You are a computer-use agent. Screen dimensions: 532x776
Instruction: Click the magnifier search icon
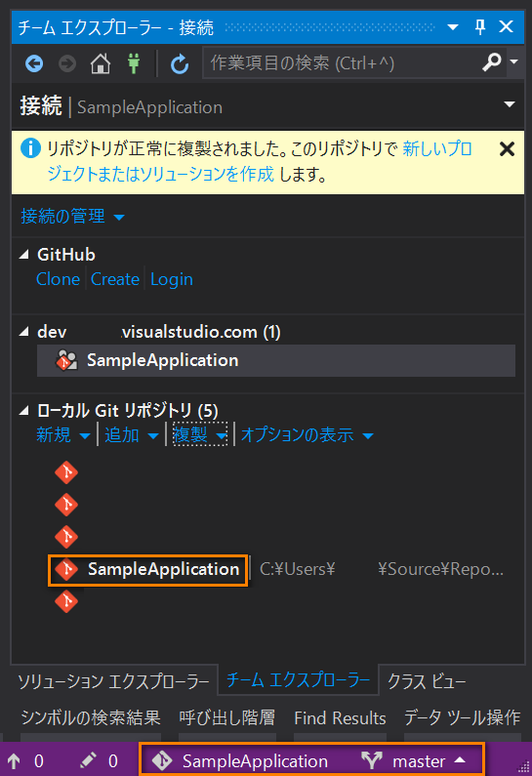492,62
